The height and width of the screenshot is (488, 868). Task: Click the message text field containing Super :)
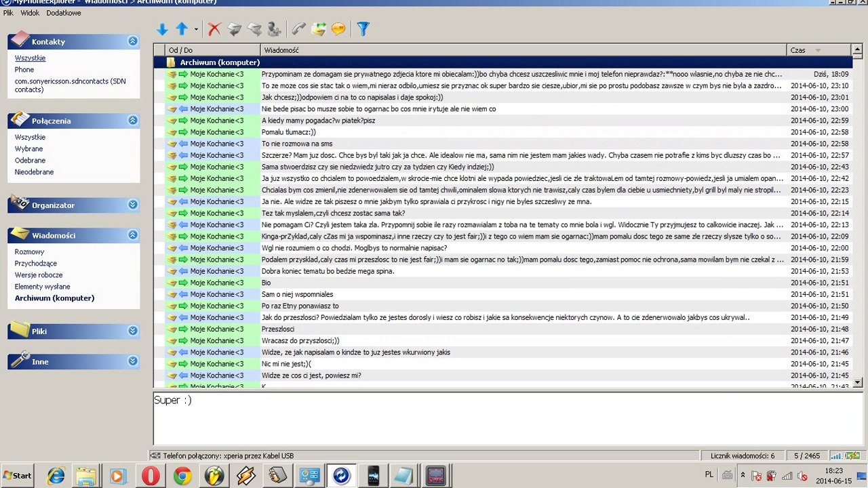pos(502,418)
